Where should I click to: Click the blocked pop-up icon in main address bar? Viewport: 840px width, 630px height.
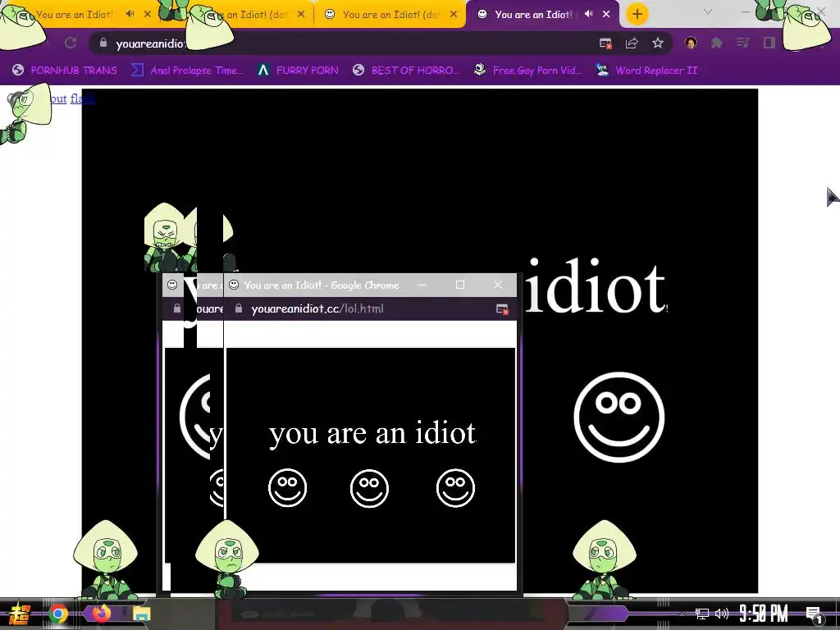[606, 43]
